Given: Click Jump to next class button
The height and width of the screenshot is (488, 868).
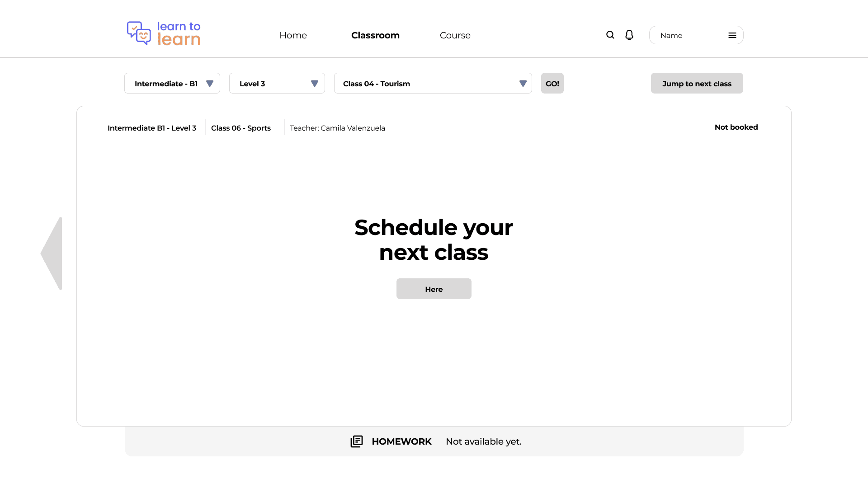Looking at the screenshot, I should [697, 84].
